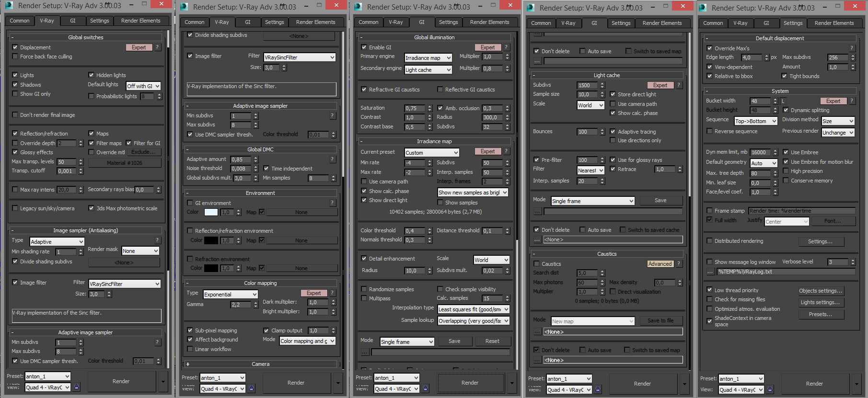Click Render button in the Global switches window

click(x=121, y=381)
